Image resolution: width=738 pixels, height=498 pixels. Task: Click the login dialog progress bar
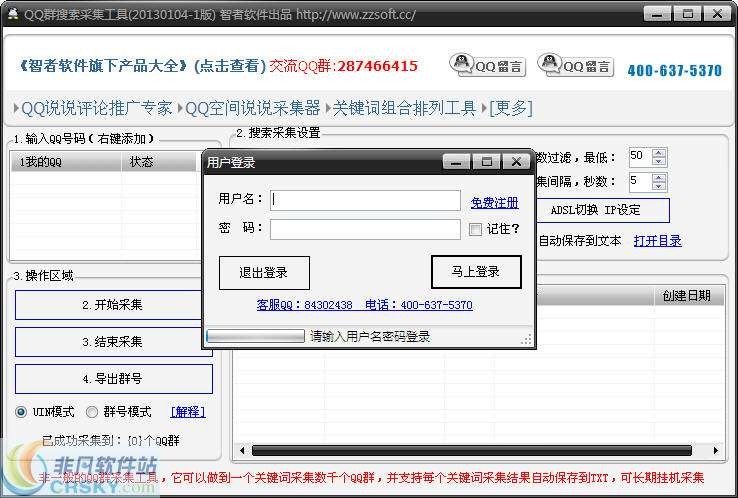coord(256,336)
